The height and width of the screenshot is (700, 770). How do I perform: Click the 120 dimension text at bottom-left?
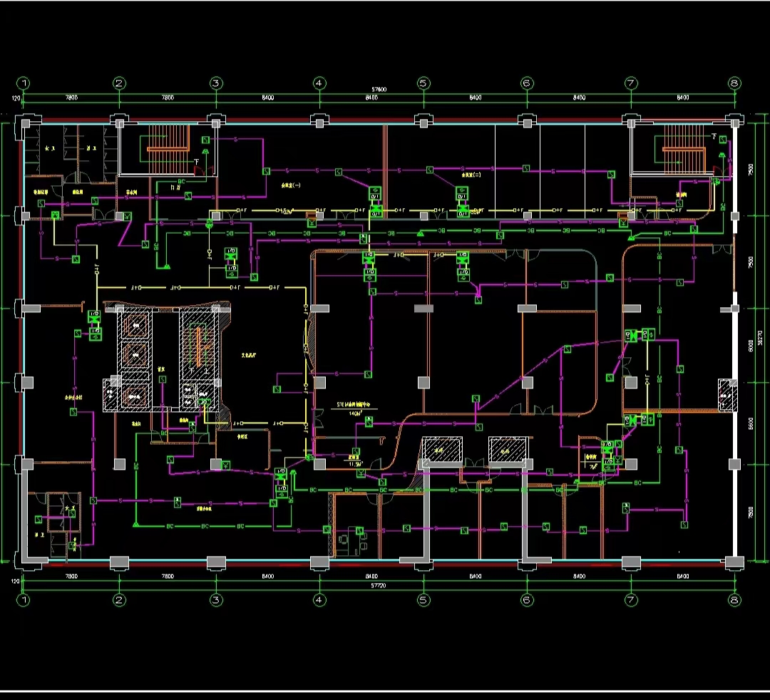(x=14, y=581)
